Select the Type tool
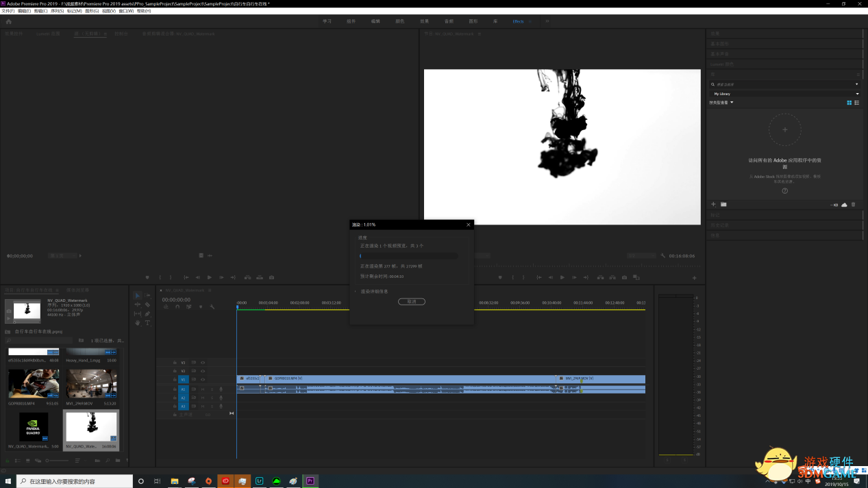Image resolution: width=868 pixels, height=488 pixels. click(x=148, y=322)
